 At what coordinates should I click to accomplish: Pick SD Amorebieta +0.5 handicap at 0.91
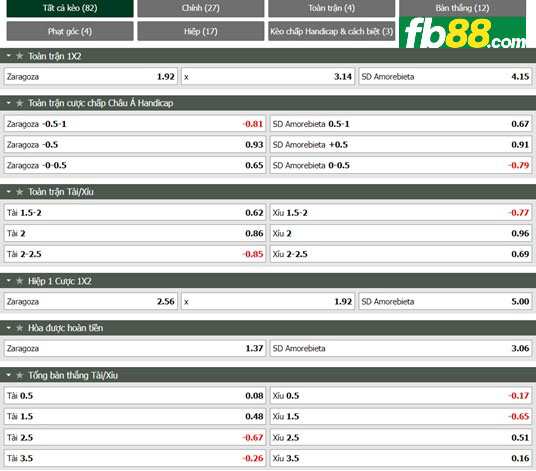401,145
